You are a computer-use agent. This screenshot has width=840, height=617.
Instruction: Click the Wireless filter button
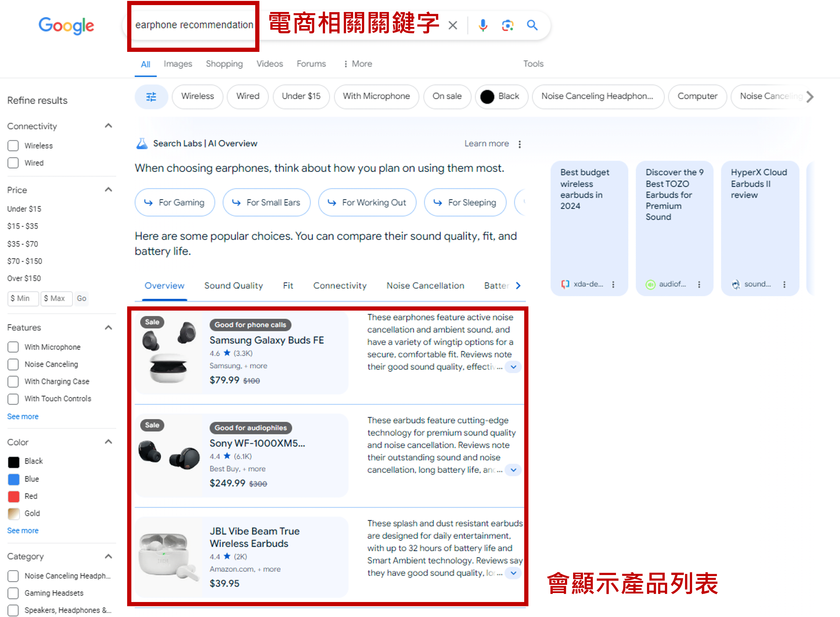click(198, 97)
